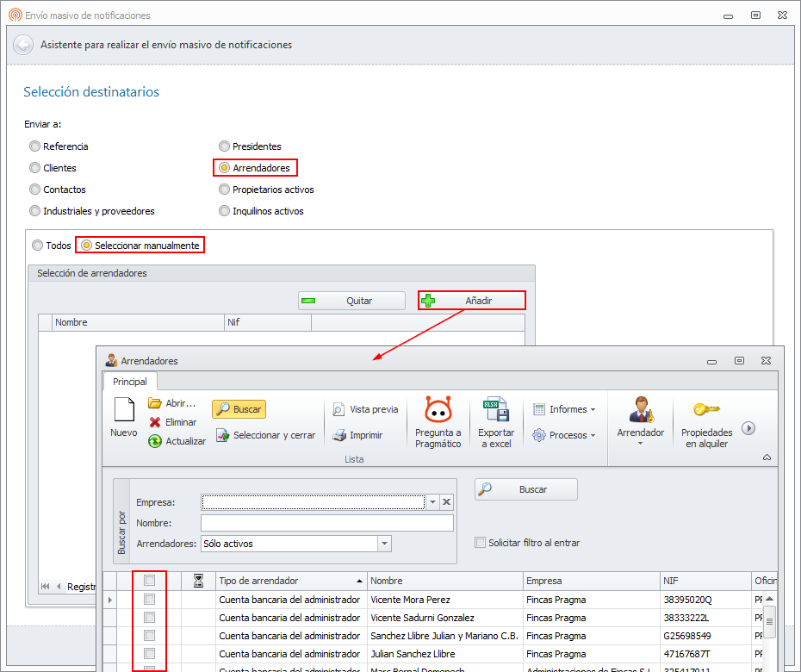Go to previous record in navigator
Viewport: 801px width, 672px height.
pyautogui.click(x=59, y=586)
